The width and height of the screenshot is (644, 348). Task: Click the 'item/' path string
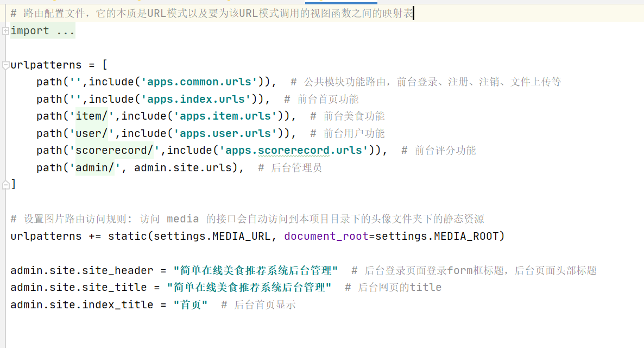tap(92, 116)
